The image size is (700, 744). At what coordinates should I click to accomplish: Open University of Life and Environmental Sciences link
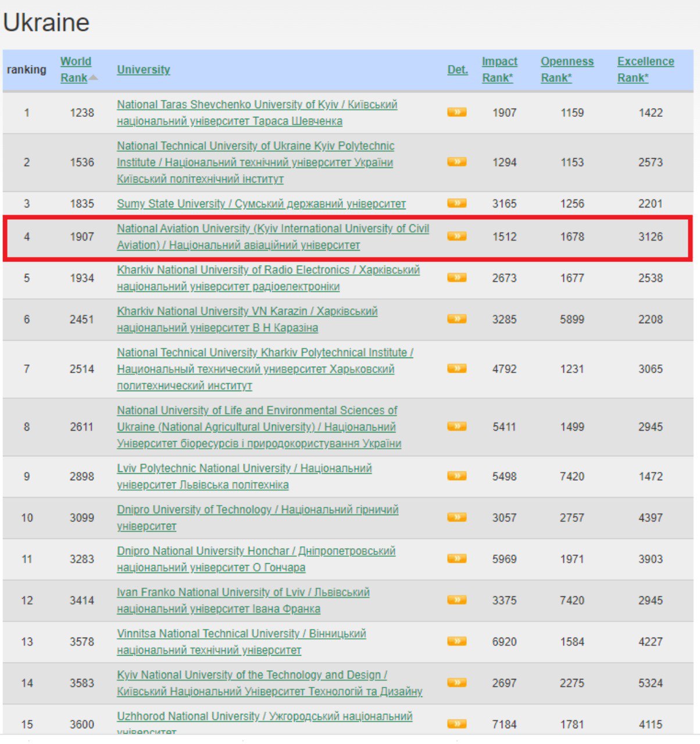(259, 427)
